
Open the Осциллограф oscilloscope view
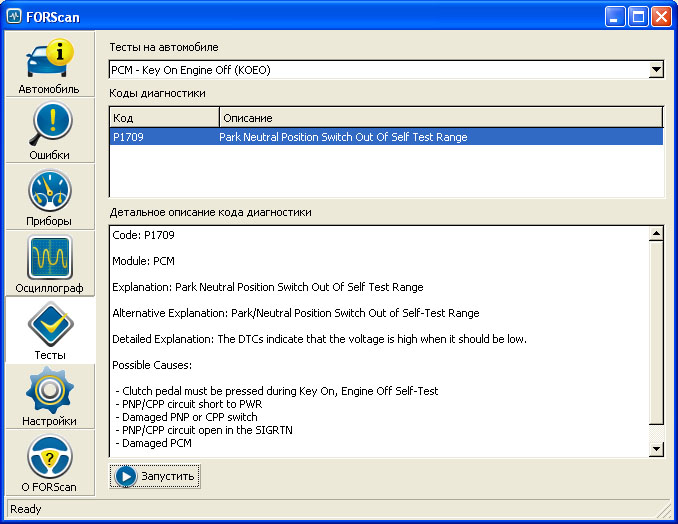click(49, 263)
